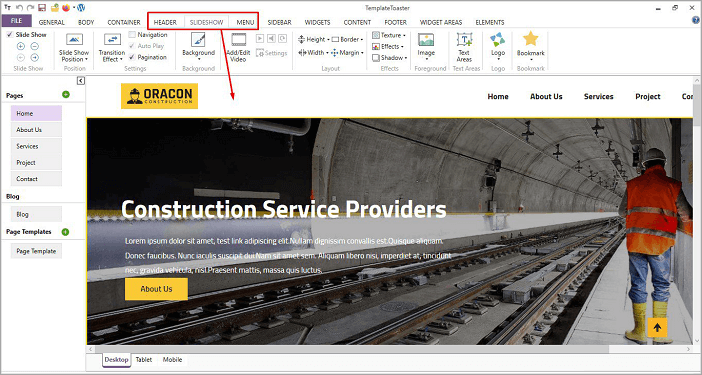The height and width of the screenshot is (375, 702).
Task: Click the video play option icon
Action: pos(260,39)
